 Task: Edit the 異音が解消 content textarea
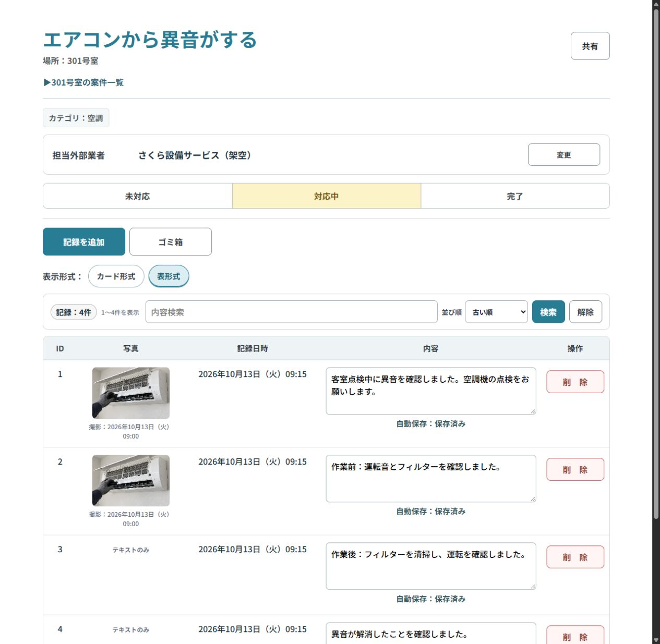pyautogui.click(x=431, y=633)
